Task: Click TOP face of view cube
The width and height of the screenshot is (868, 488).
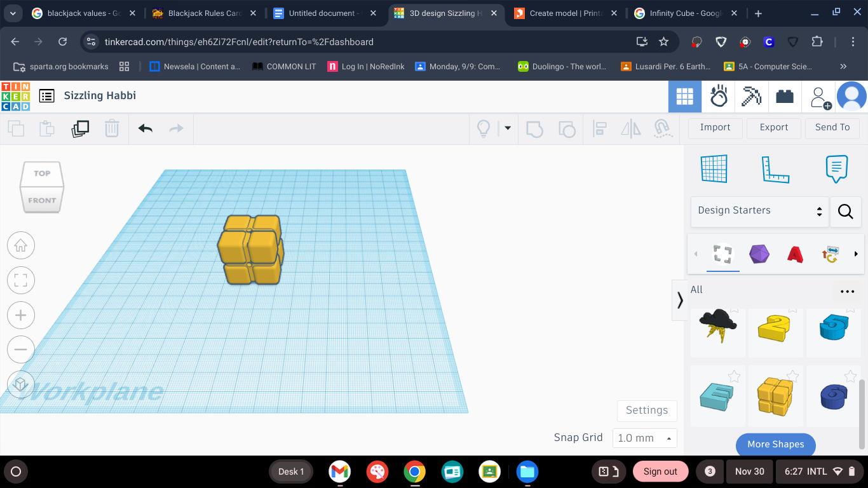Action: (x=43, y=173)
